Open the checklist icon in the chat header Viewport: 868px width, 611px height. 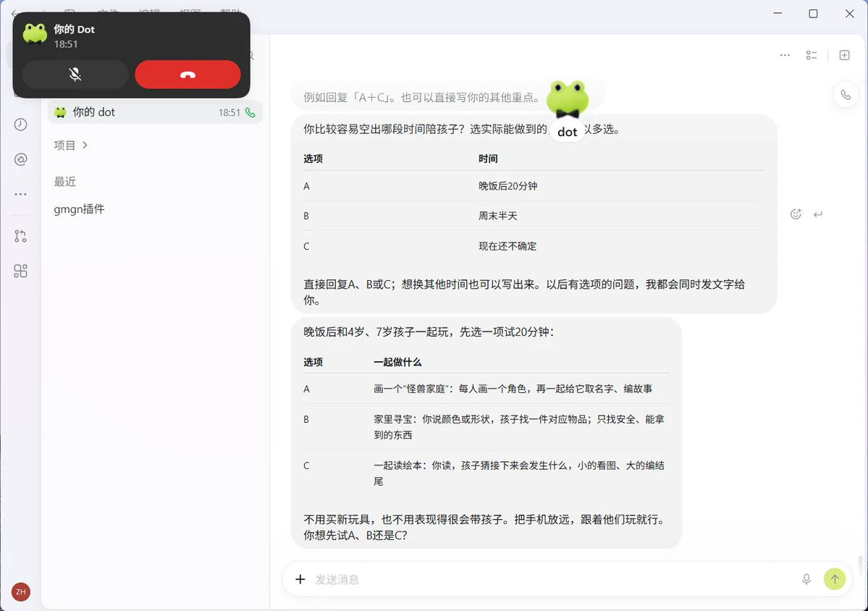(812, 55)
